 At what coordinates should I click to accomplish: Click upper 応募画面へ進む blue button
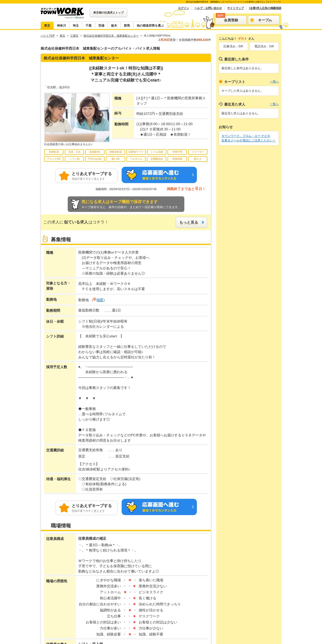click(x=159, y=175)
